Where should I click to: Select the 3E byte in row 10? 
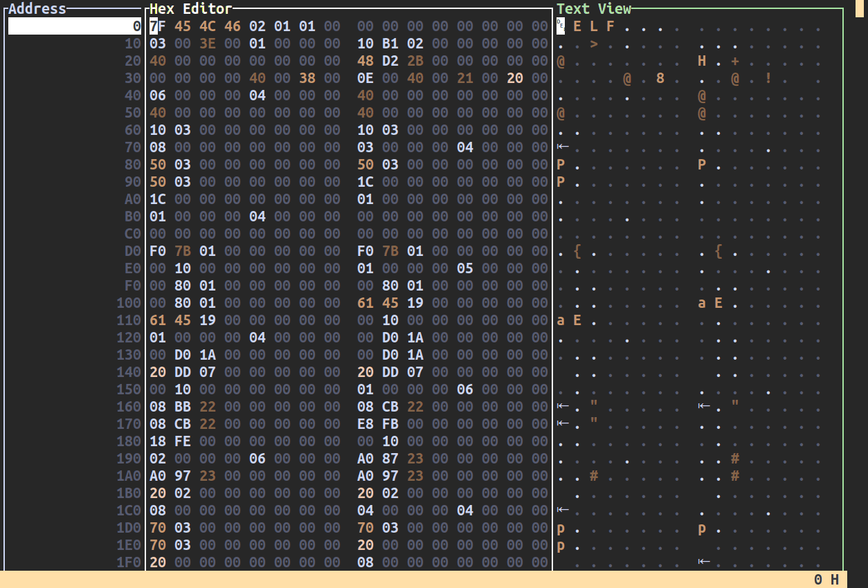pyautogui.click(x=208, y=44)
